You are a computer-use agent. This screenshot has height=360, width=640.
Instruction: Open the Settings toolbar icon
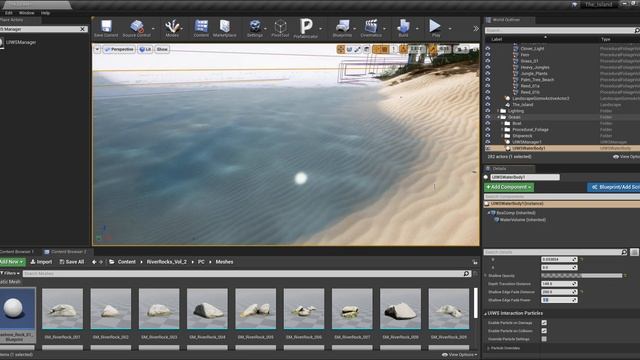coord(255,28)
